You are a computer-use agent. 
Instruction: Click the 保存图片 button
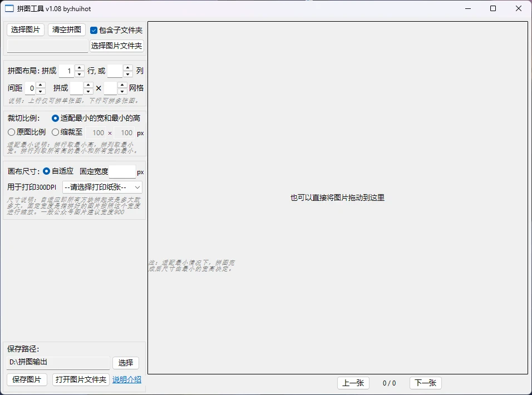click(26, 379)
